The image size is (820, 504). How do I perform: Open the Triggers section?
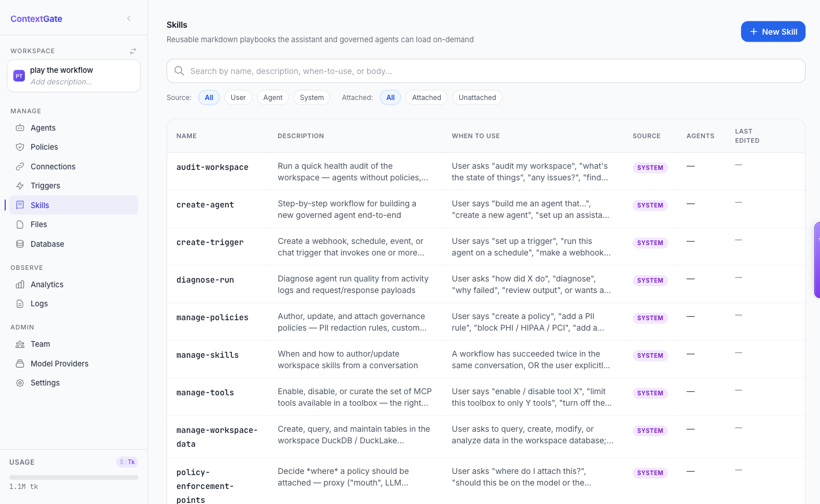(73, 186)
